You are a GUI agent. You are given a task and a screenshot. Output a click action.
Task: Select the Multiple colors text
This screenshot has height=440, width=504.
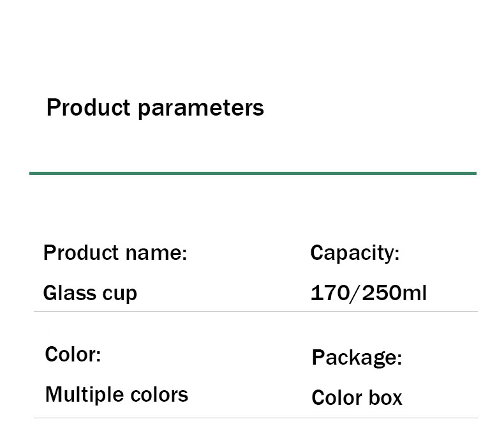coord(117,395)
